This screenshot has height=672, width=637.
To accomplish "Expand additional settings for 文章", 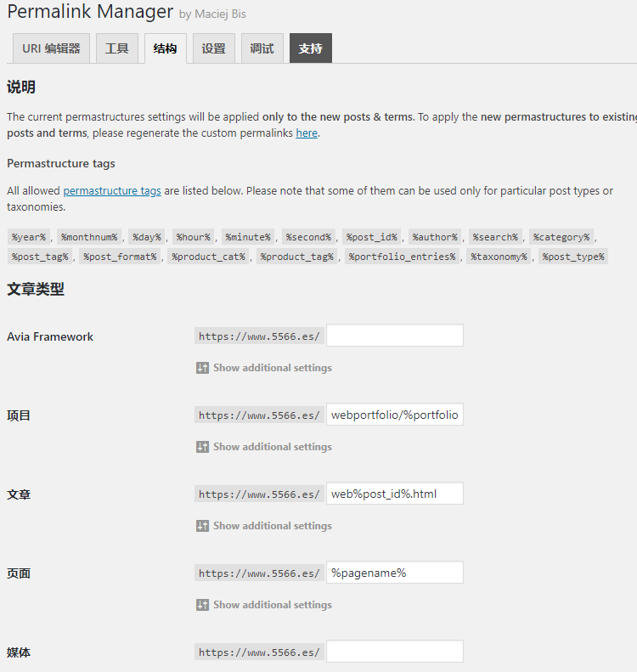I will [x=273, y=526].
